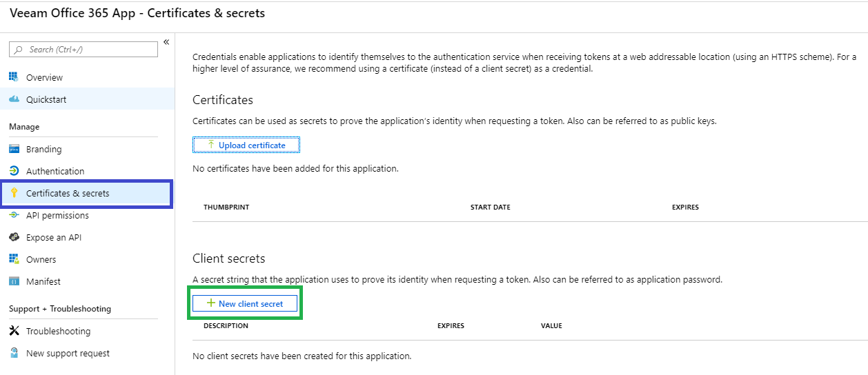Click the Certificates section heading

[x=223, y=100]
